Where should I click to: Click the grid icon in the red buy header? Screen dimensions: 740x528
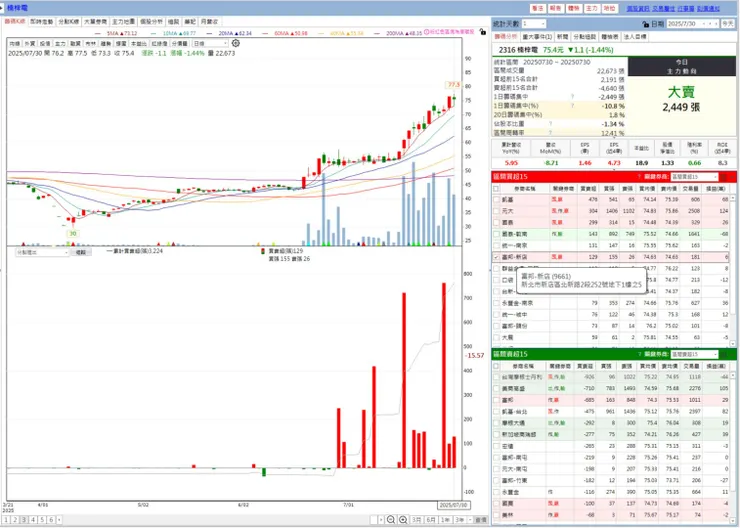[723, 177]
